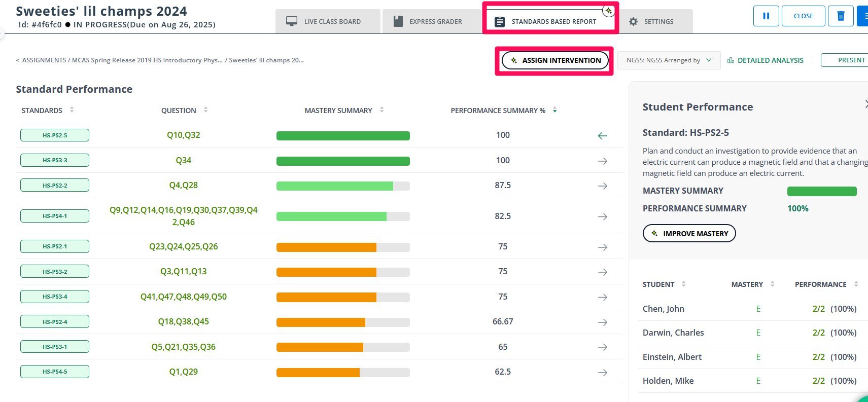Open details arrow for HS-PS3-2 row

pyautogui.click(x=602, y=272)
